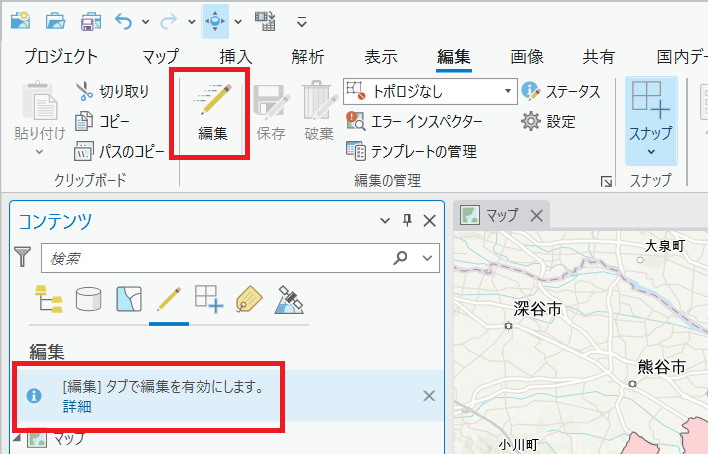Open テンプレートの管理
The height and width of the screenshot is (454, 708).
pos(411,151)
